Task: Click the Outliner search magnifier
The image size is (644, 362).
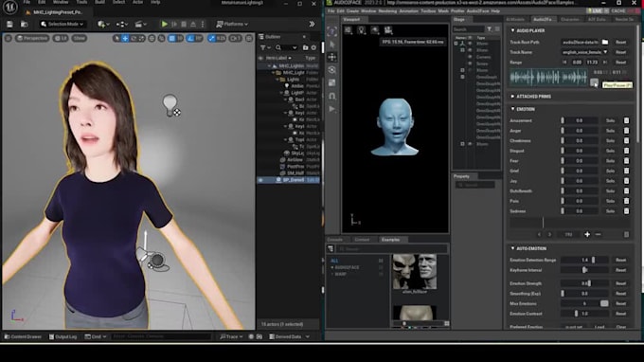Action: (278, 47)
